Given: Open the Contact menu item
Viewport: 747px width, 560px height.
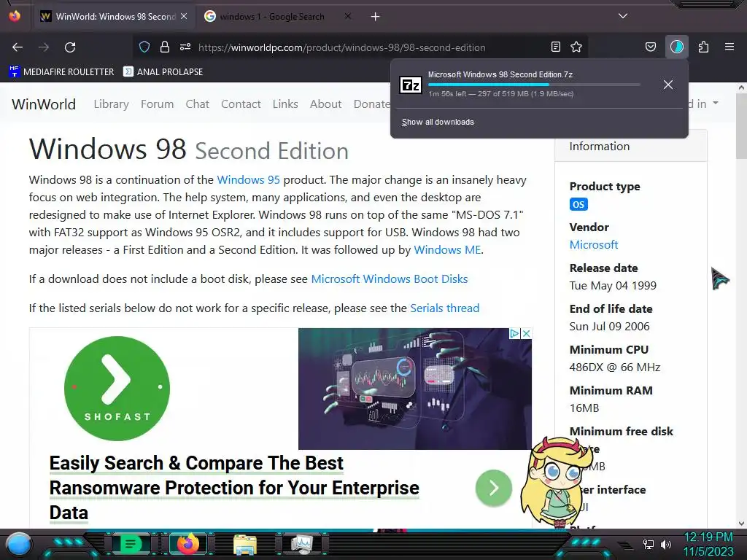Looking at the screenshot, I should click(241, 104).
